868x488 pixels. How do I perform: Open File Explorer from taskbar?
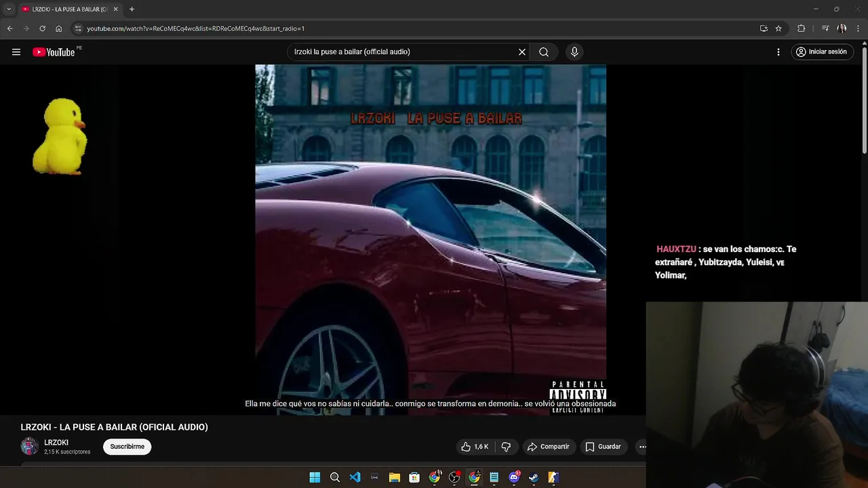tap(395, 477)
